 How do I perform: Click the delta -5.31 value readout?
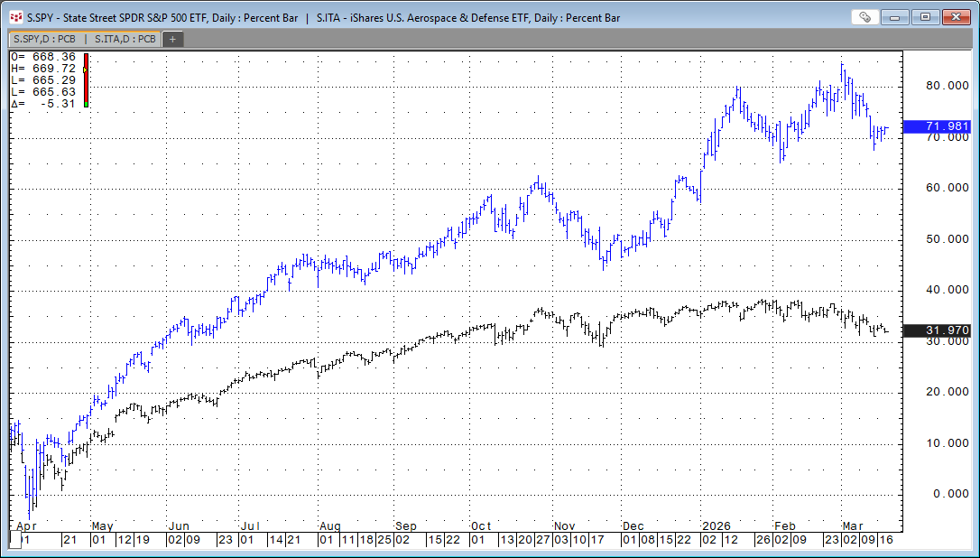[x=55, y=104]
